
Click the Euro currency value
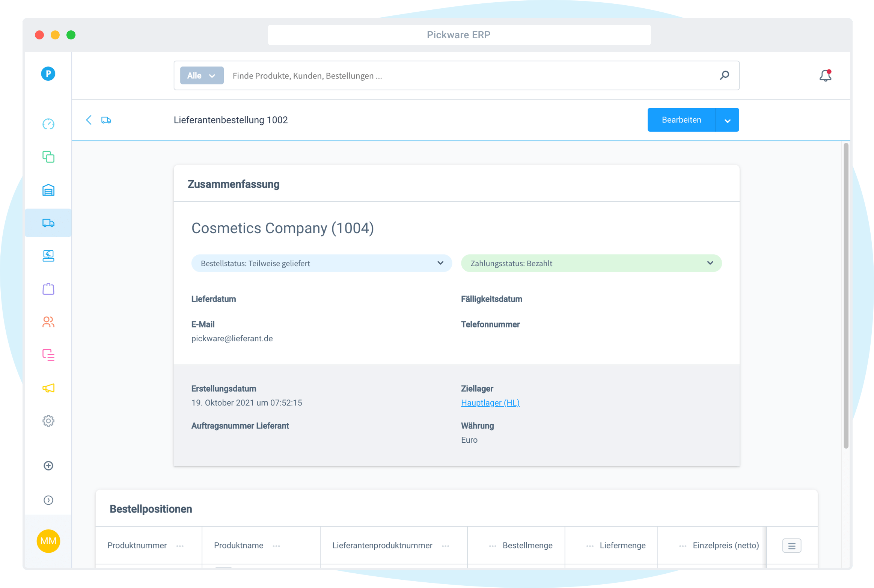click(x=469, y=440)
